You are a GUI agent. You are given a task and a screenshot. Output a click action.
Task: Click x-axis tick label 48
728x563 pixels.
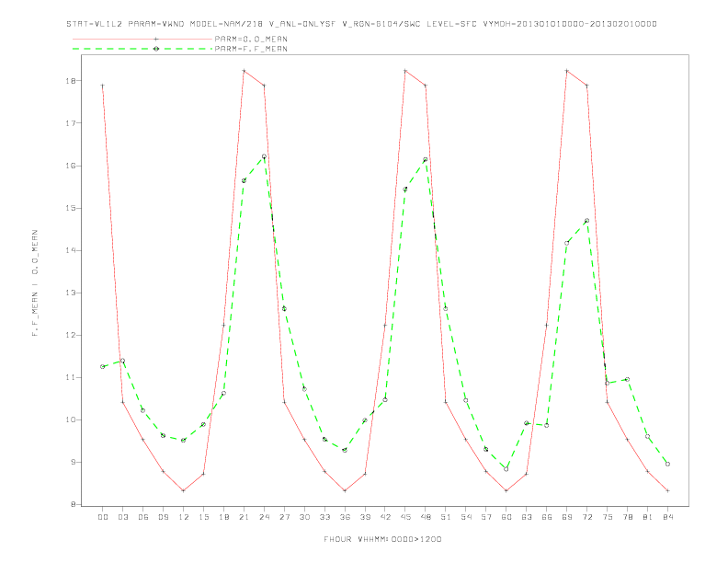[426, 517]
